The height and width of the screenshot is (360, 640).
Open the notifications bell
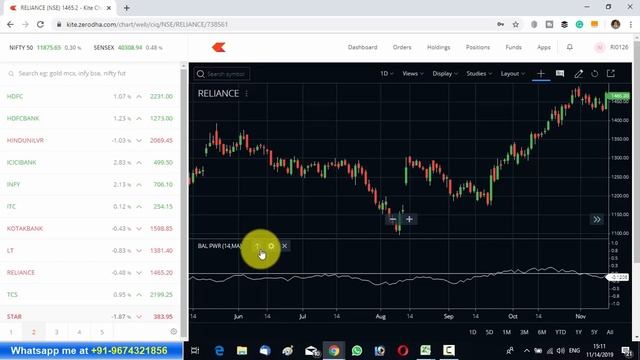tap(569, 47)
